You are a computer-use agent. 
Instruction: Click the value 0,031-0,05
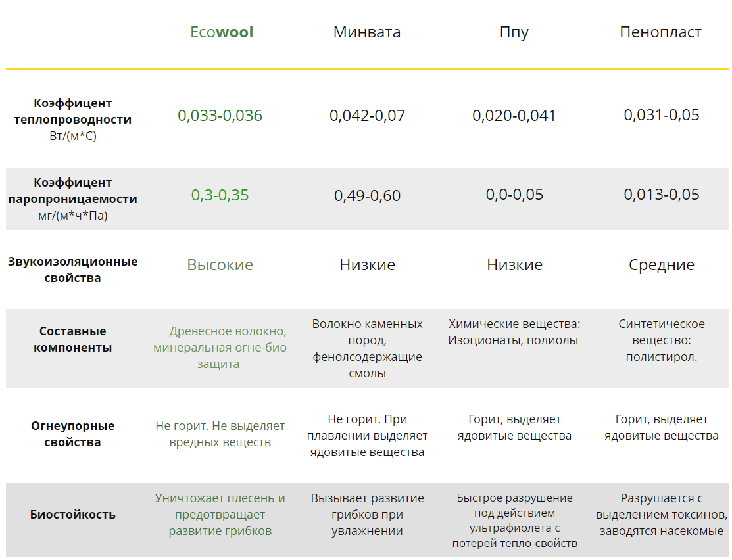coord(662,115)
